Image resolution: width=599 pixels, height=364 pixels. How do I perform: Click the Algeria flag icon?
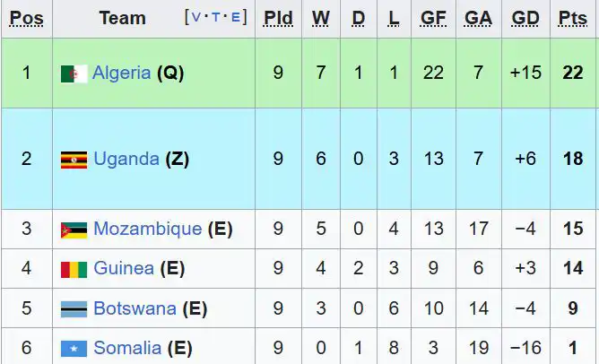(74, 74)
